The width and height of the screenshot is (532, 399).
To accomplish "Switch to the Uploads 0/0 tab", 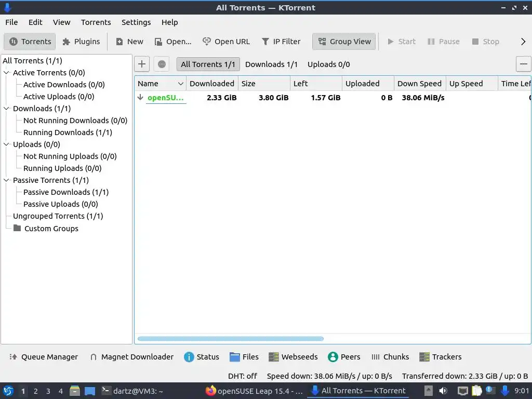I will click(328, 64).
